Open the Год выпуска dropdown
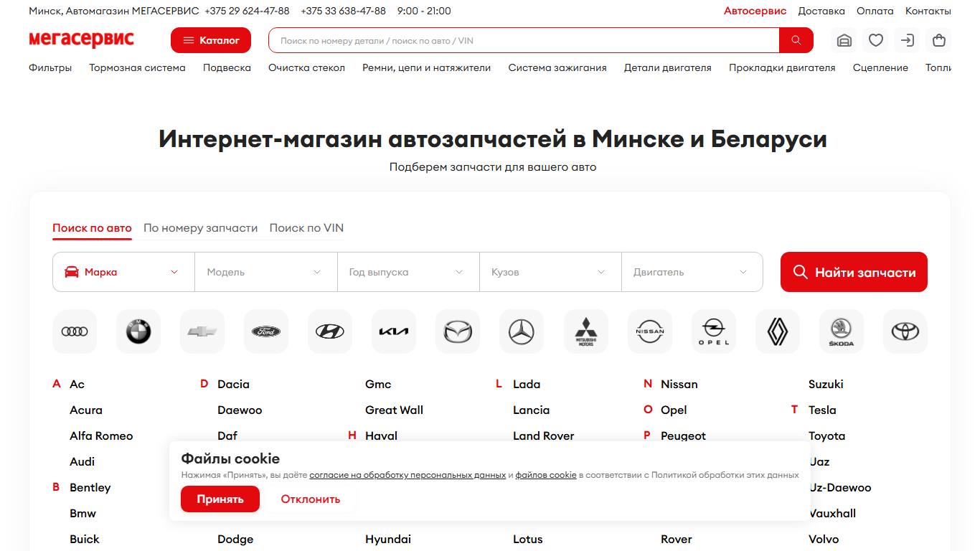 [x=408, y=272]
